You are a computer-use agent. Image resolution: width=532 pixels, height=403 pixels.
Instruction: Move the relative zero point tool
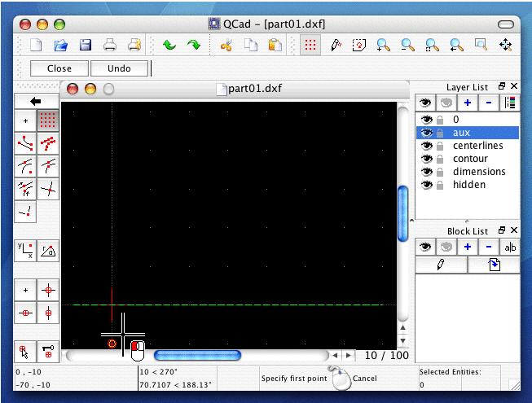(x=25, y=352)
